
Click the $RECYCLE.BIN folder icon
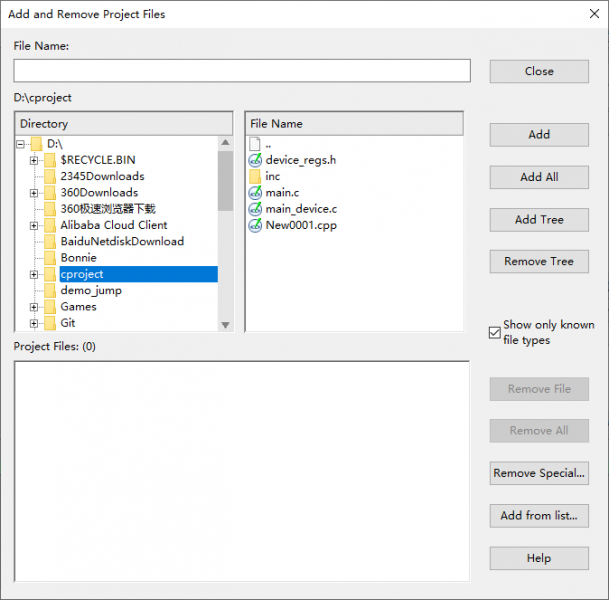pyautogui.click(x=50, y=160)
